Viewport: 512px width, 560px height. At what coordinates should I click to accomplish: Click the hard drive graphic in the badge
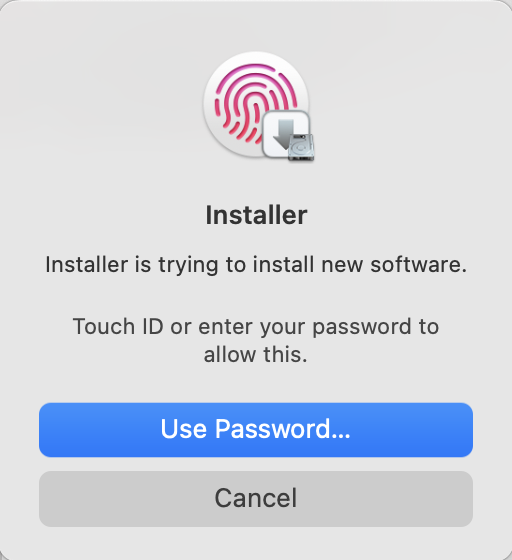(x=301, y=147)
